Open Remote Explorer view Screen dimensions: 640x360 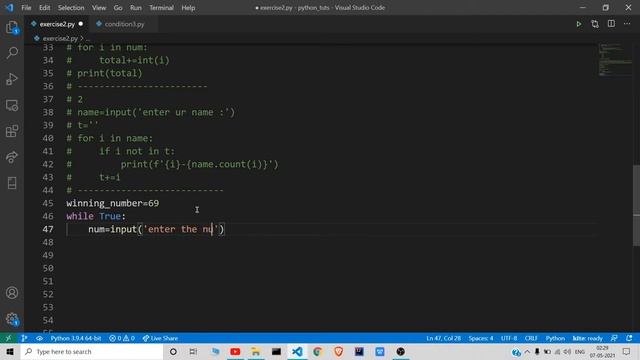click(12, 105)
